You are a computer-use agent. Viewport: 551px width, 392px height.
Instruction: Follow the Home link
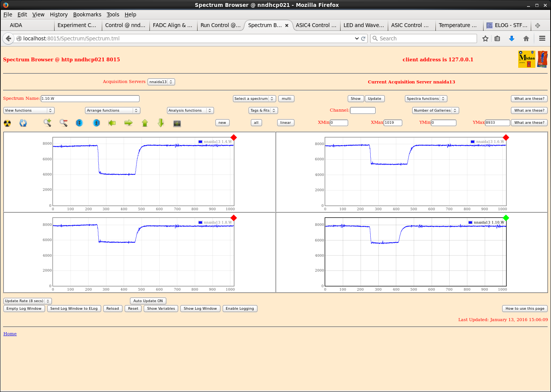tap(10, 334)
